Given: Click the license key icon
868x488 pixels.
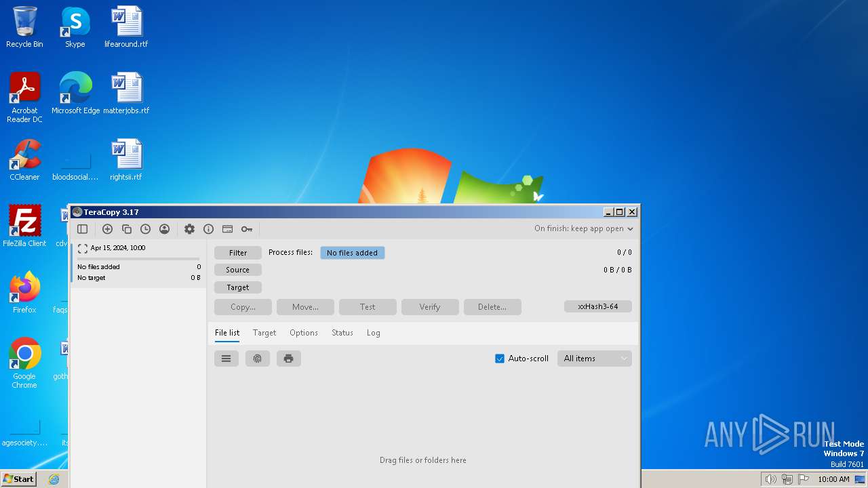Looking at the screenshot, I should tap(247, 229).
